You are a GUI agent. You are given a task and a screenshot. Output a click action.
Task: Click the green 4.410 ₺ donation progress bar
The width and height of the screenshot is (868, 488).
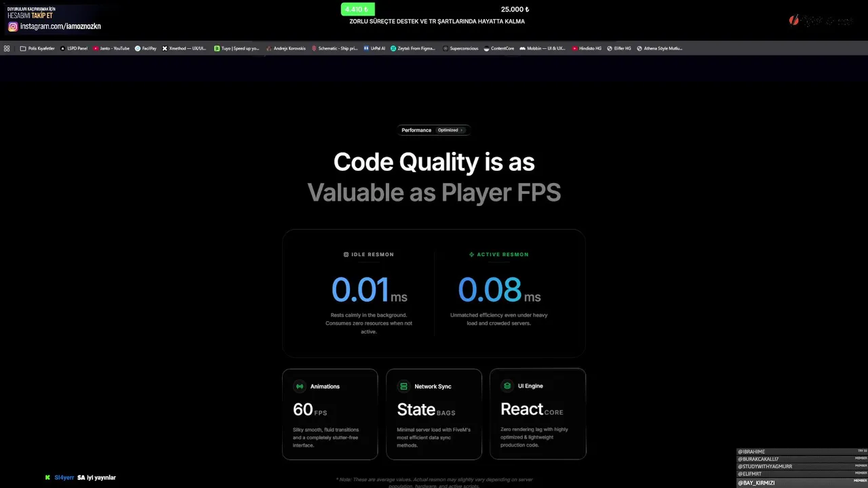(x=358, y=9)
